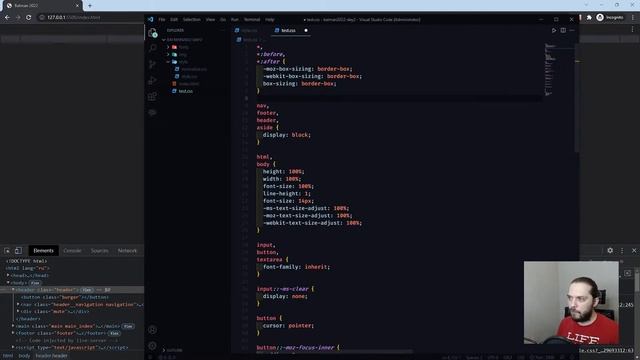The width and height of the screenshot is (640, 360).
Task: Toggle the DevTools device toolbar
Action: pyautogui.click(x=18, y=251)
